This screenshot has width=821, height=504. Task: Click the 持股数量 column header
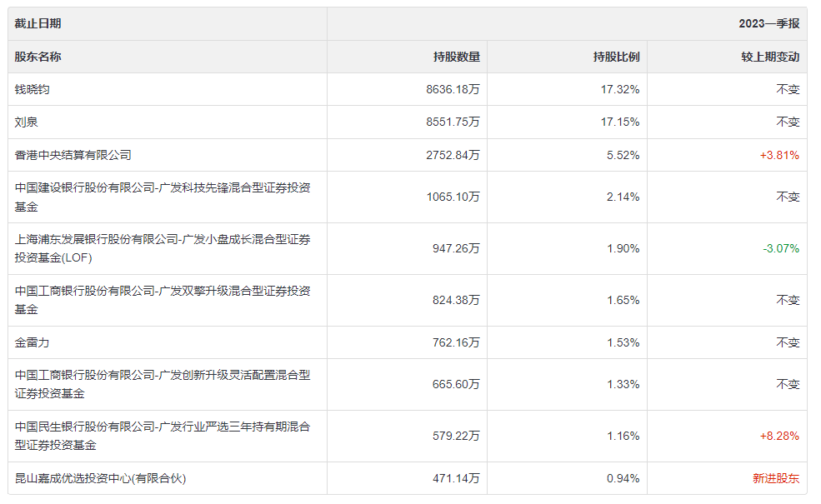[x=456, y=57]
